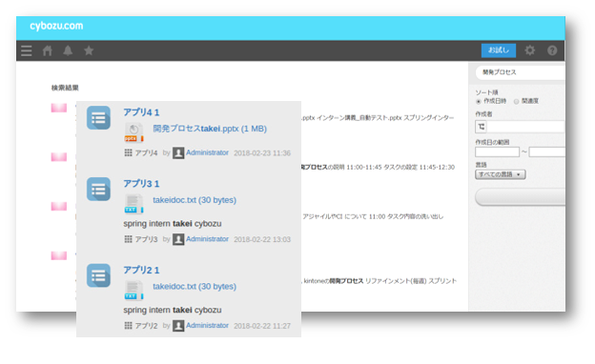Click Administrator avatar in アプリ3 result

point(178,239)
